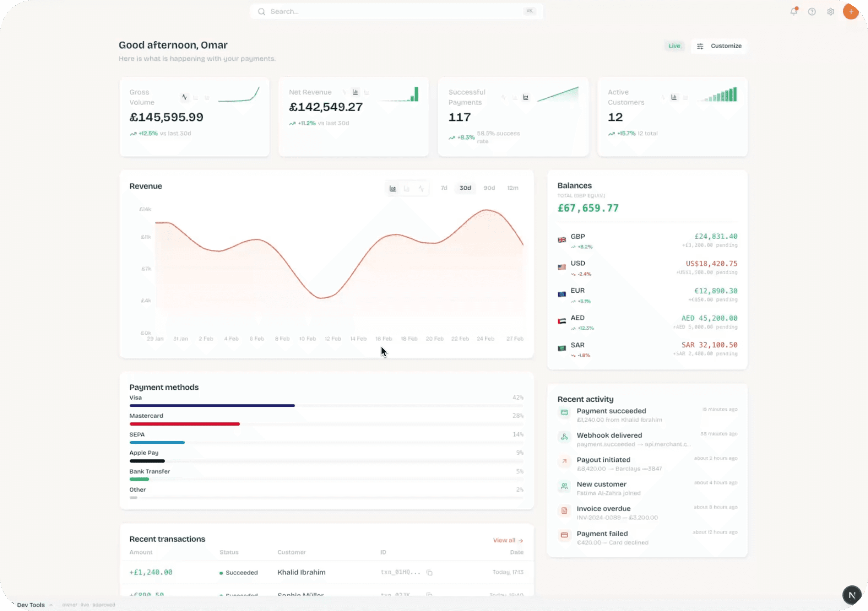
Task: Set Net Revenue sparkline to bar
Action: [356, 92]
